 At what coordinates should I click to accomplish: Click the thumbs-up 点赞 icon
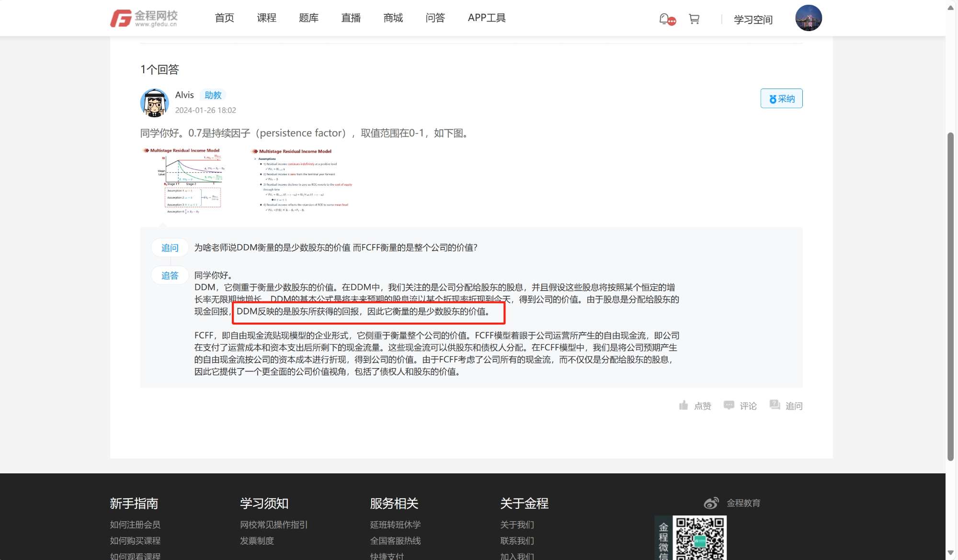tap(684, 405)
